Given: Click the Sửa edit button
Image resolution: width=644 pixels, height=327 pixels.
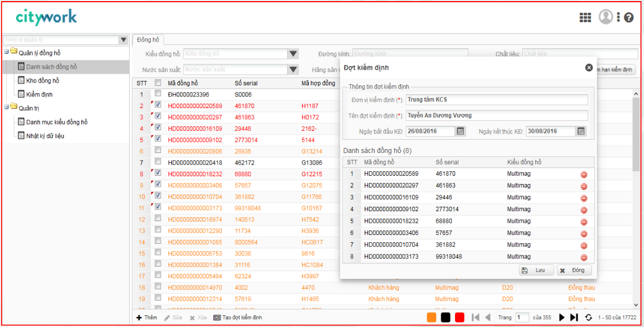Looking at the screenshot, I should [173, 318].
